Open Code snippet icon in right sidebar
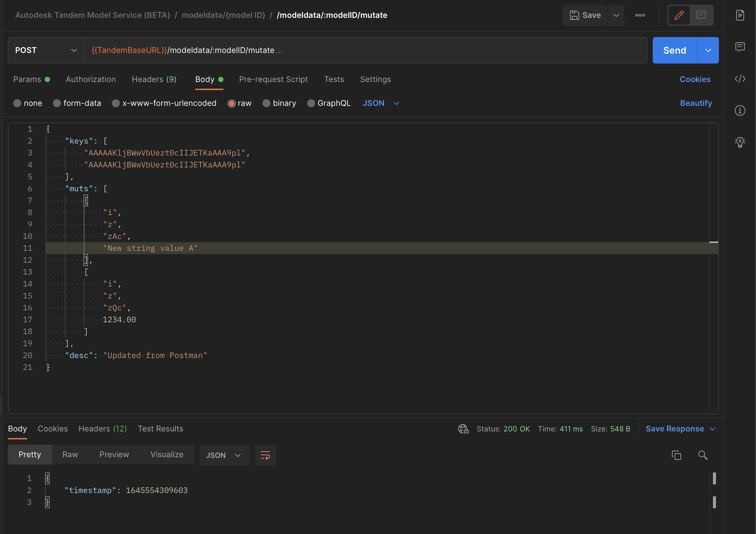This screenshot has height=534, width=756. pos(740,79)
